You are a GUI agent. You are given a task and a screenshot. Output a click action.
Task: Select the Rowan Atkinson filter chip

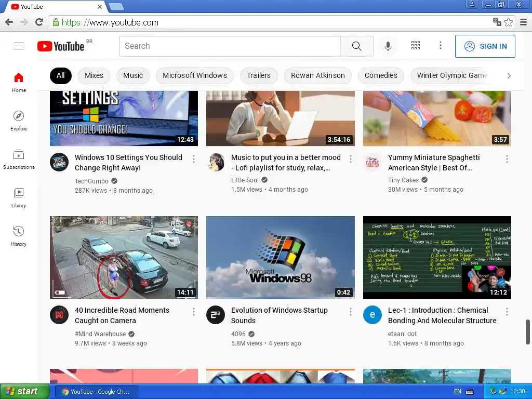tap(318, 75)
